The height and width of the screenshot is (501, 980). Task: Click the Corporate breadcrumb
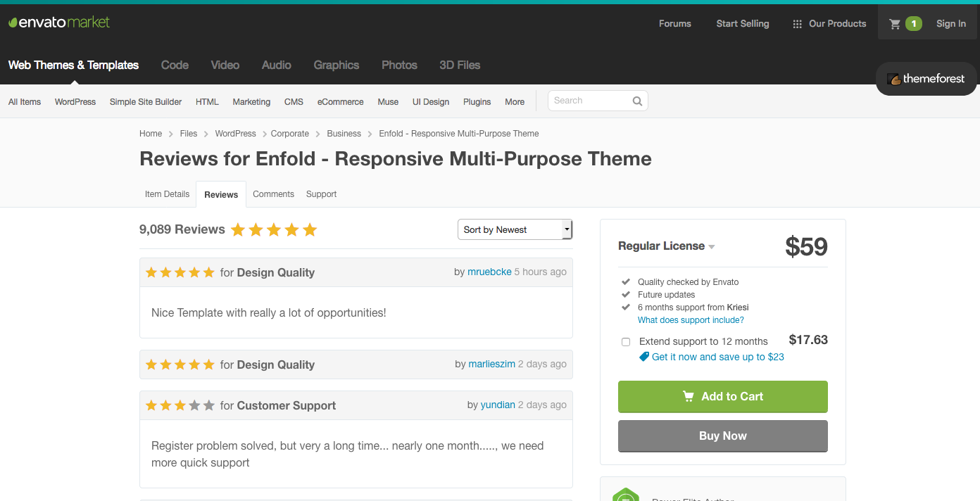click(290, 134)
